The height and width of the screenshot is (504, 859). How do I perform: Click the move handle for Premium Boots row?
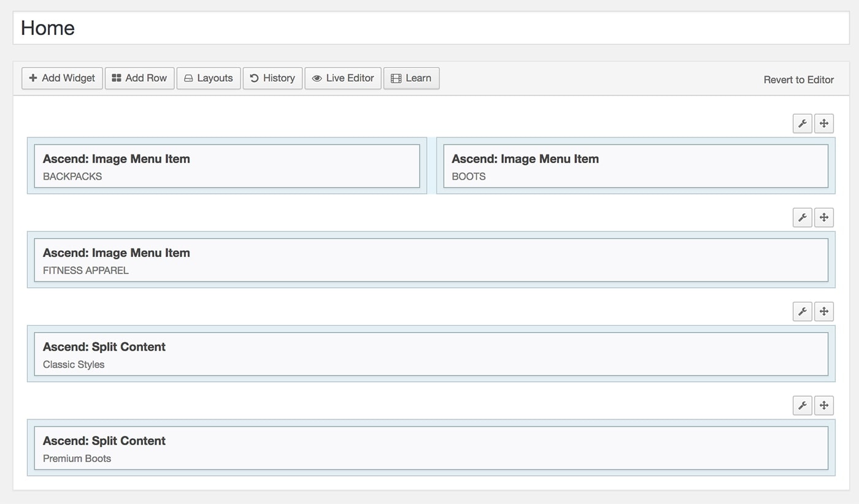coord(824,405)
